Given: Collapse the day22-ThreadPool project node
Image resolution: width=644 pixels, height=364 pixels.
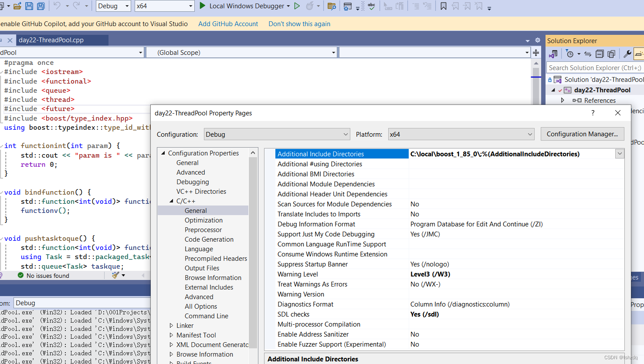Looking at the screenshot, I should (x=553, y=90).
